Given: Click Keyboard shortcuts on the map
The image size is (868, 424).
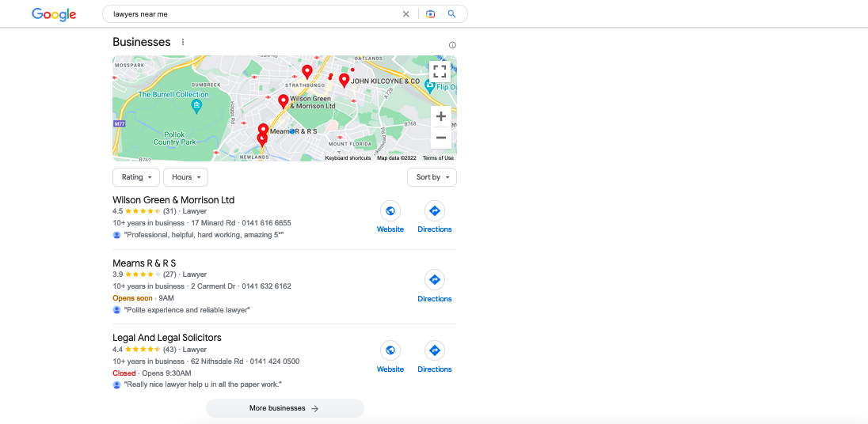Looking at the screenshot, I should click(x=348, y=158).
